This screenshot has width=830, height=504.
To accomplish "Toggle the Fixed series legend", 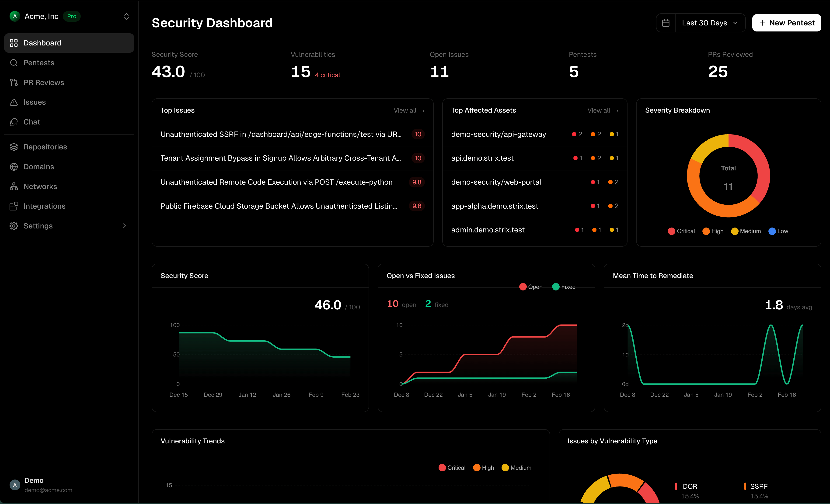I will [x=564, y=287].
